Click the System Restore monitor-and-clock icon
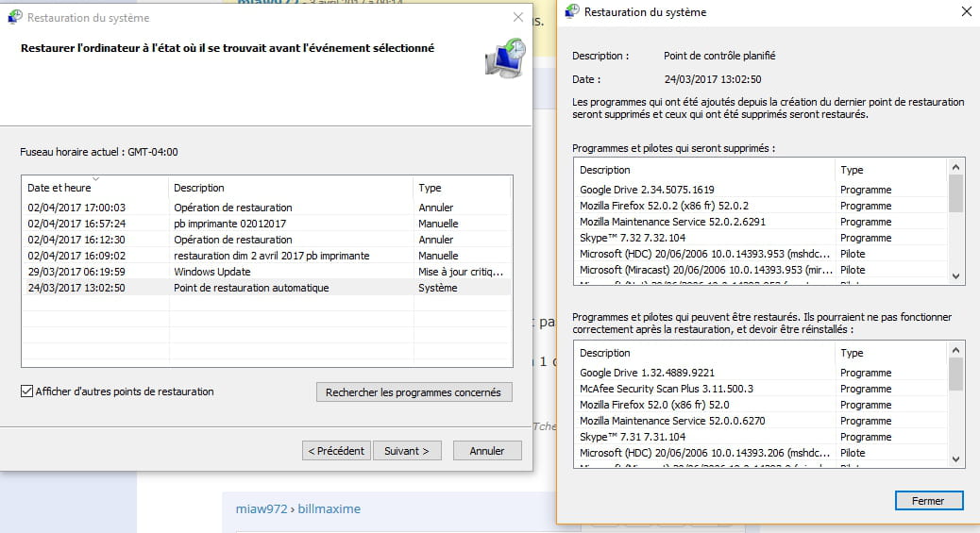This screenshot has height=533, width=980. [x=505, y=58]
